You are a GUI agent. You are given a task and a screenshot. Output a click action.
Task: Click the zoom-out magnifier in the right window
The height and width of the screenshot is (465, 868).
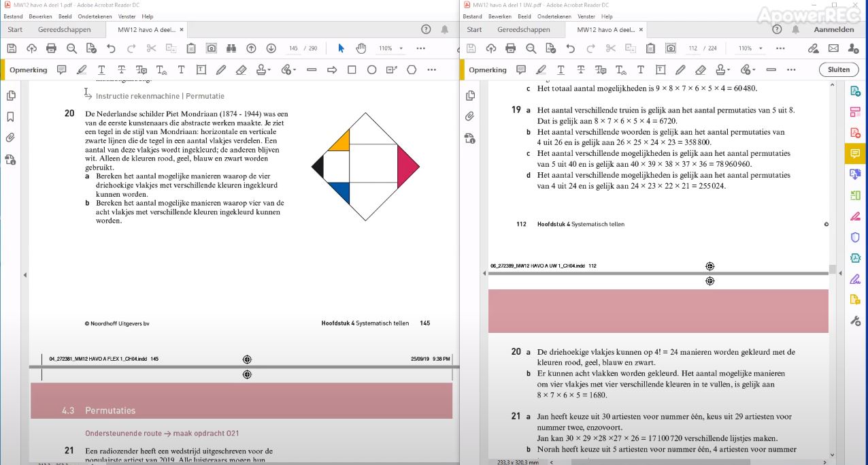[531, 48]
